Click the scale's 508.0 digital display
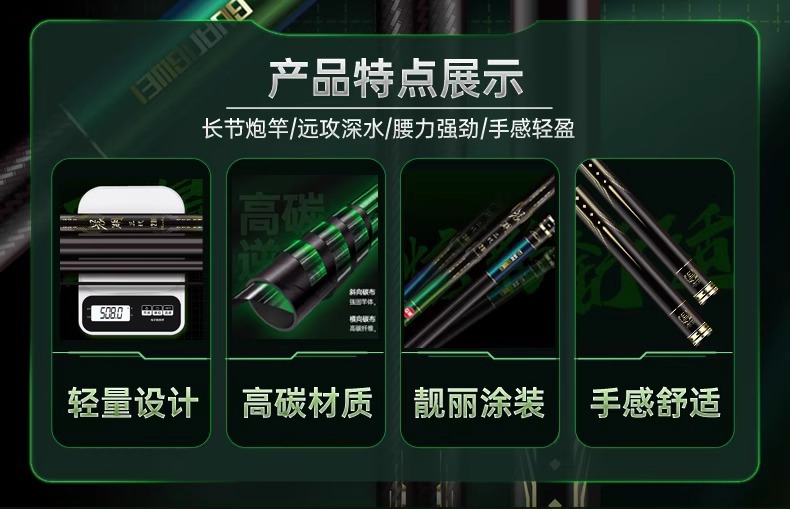 point(111,313)
